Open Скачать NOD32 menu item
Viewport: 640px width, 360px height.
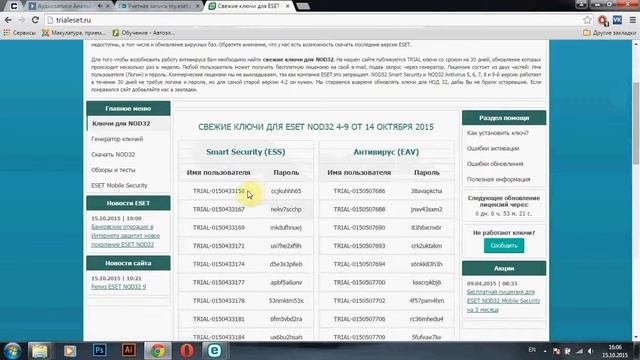pos(113,154)
